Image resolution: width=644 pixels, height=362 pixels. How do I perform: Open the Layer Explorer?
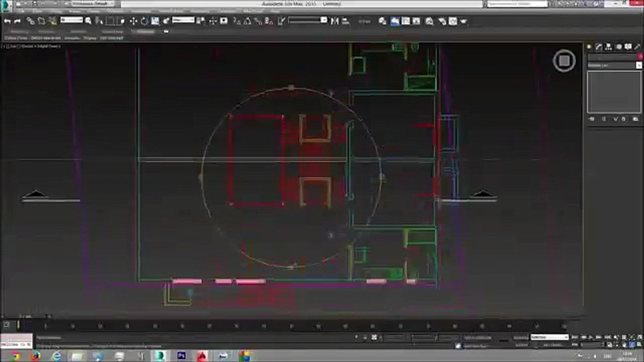(x=382, y=21)
